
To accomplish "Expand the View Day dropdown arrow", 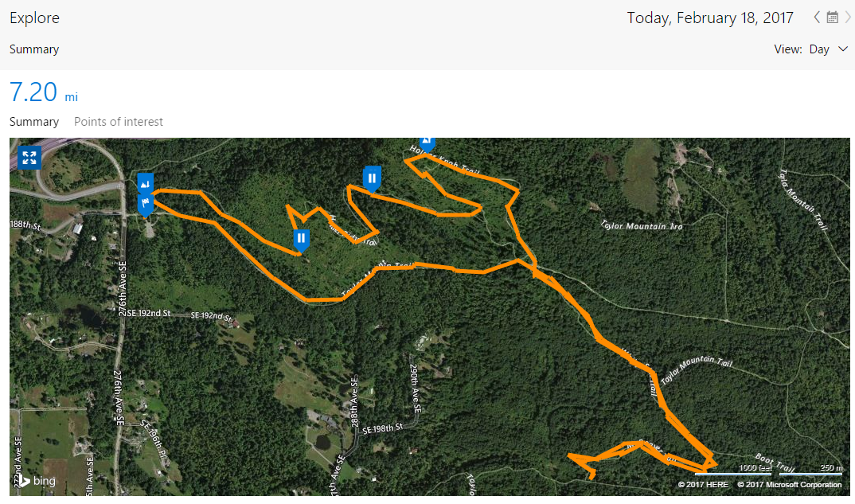I will click(x=844, y=49).
